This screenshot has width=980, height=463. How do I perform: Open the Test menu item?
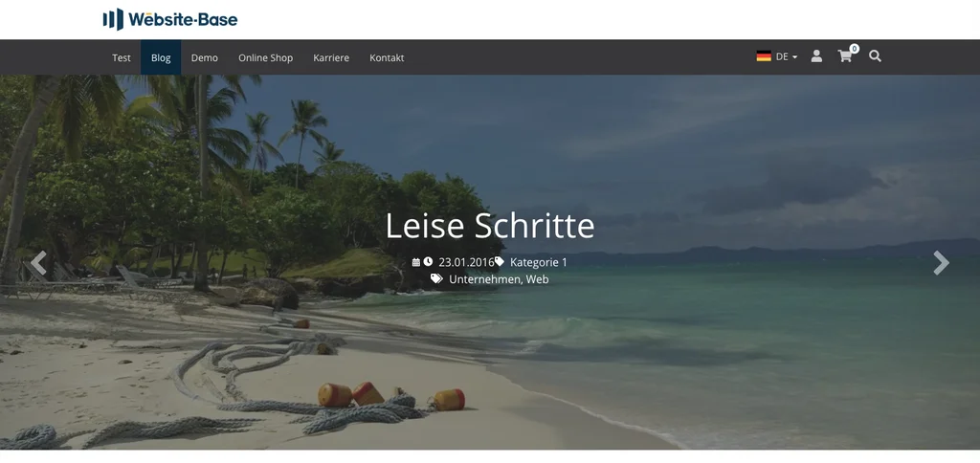[x=122, y=57]
